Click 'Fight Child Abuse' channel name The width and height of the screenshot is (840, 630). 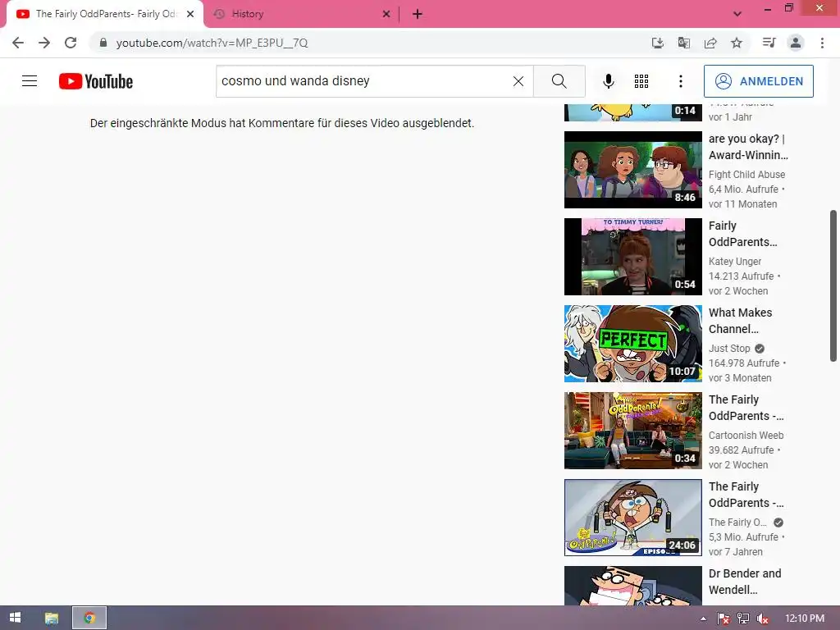(x=746, y=175)
